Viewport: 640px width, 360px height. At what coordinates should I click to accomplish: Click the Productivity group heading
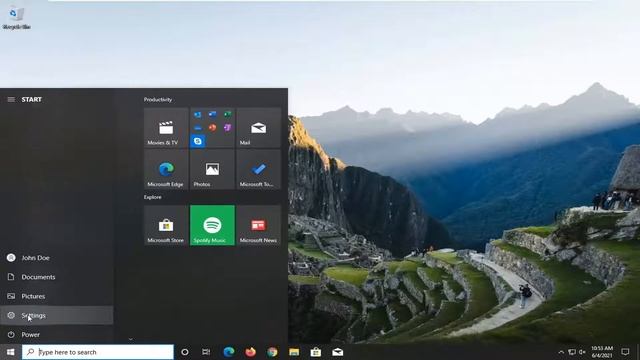coord(158,100)
